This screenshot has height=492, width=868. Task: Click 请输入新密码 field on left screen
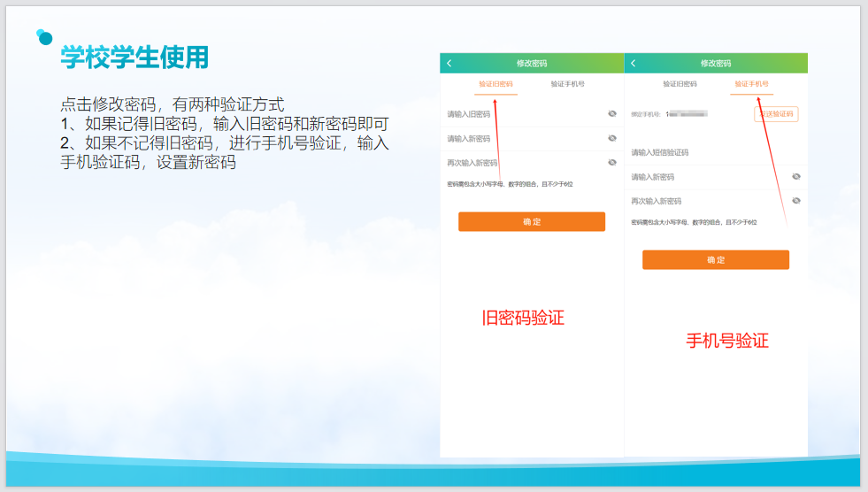point(522,139)
